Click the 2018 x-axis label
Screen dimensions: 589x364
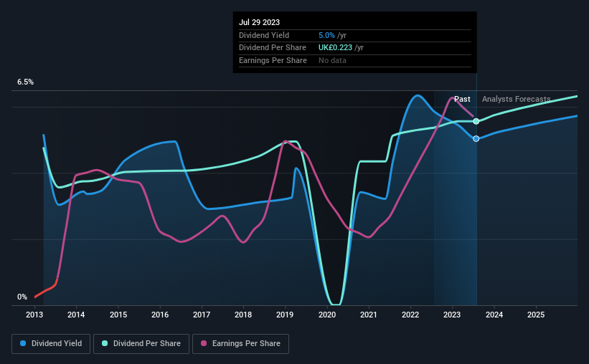(x=243, y=315)
